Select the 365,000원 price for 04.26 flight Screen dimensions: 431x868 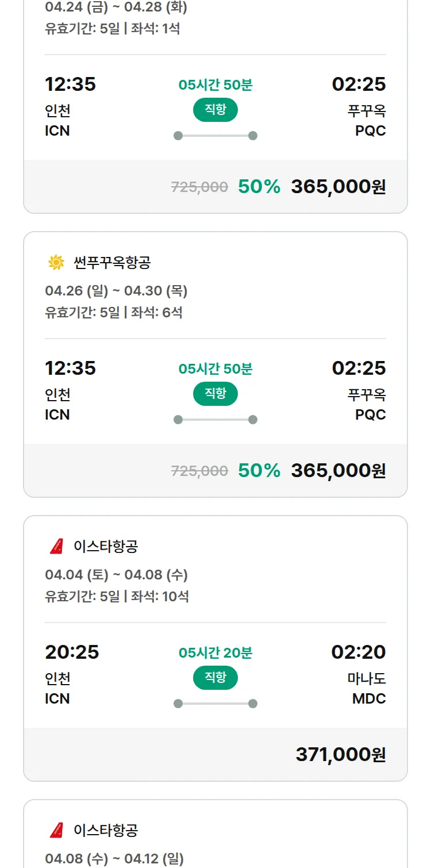point(338,471)
